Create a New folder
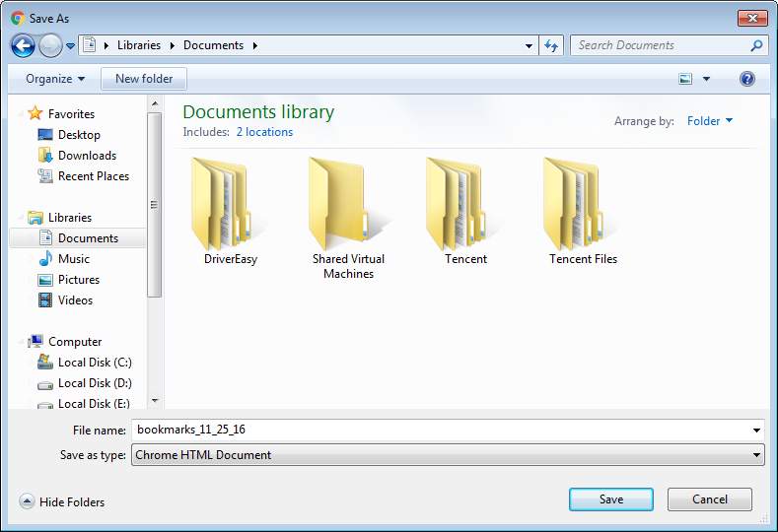 pos(144,79)
